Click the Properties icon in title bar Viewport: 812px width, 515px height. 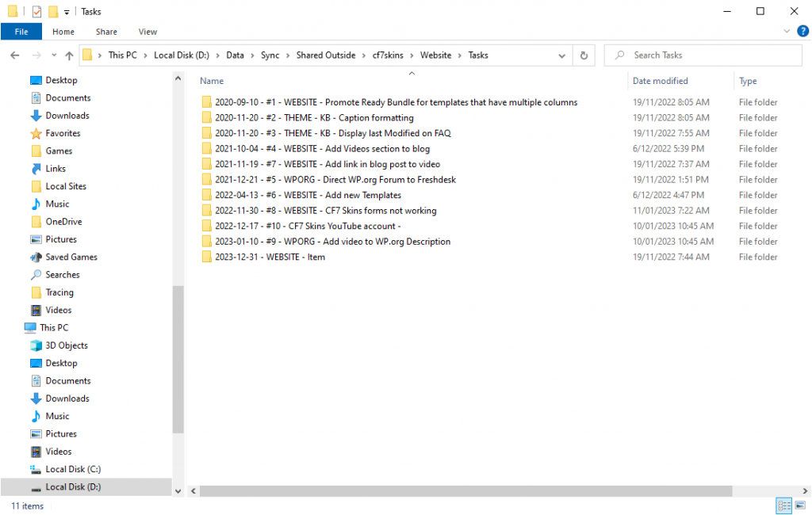36,12
